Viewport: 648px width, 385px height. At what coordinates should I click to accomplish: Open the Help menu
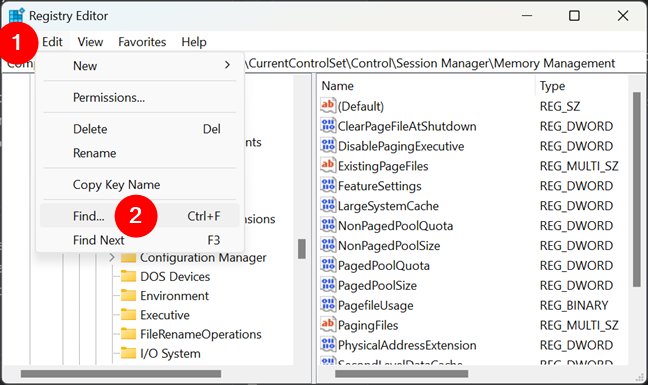click(x=194, y=42)
